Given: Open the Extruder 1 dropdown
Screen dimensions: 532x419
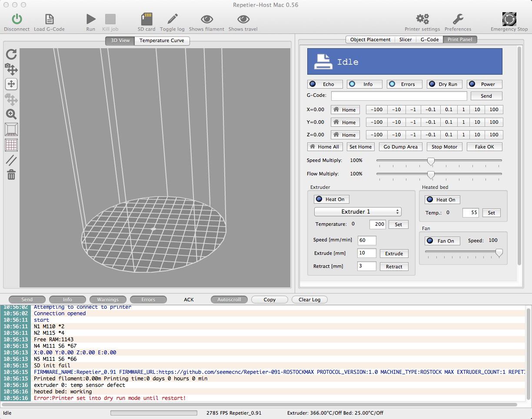Looking at the screenshot, I should (x=357, y=212).
